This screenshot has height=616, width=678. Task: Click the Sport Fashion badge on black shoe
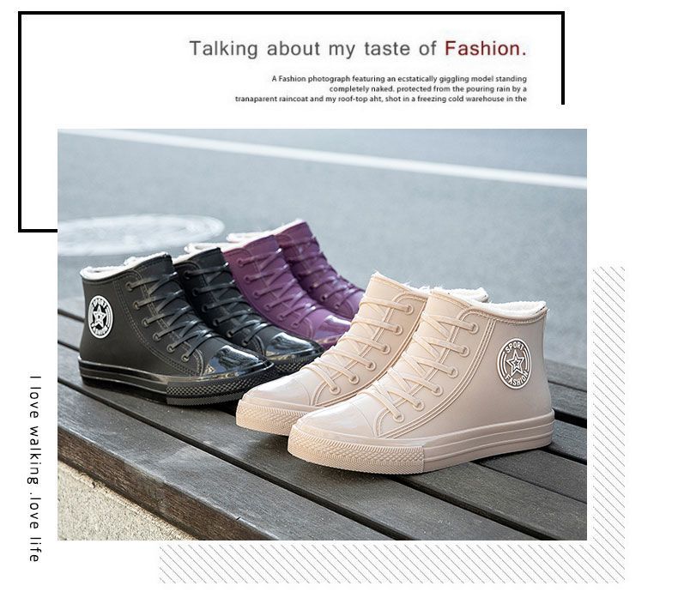(100, 317)
